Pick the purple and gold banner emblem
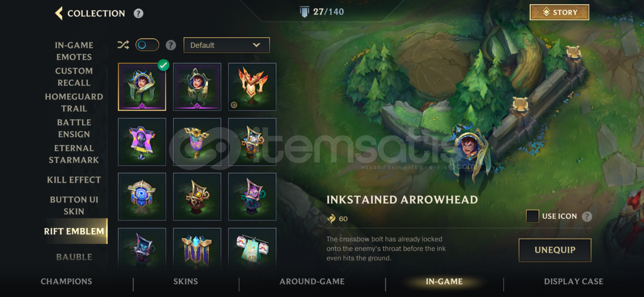The width and height of the screenshot is (644, 297). [x=197, y=142]
